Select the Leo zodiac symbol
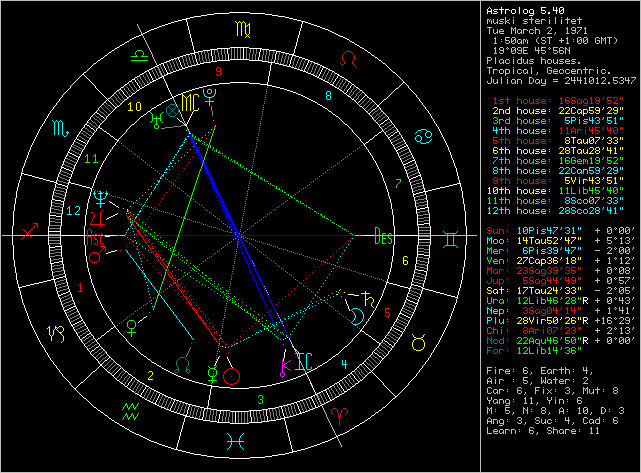This screenshot has width=641, height=473. (x=348, y=62)
